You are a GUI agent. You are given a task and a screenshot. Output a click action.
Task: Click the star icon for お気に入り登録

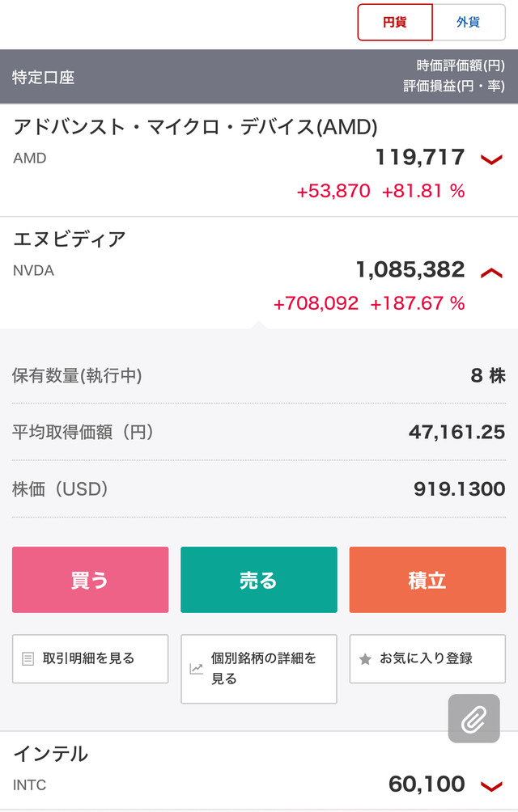pyautogui.click(x=365, y=658)
